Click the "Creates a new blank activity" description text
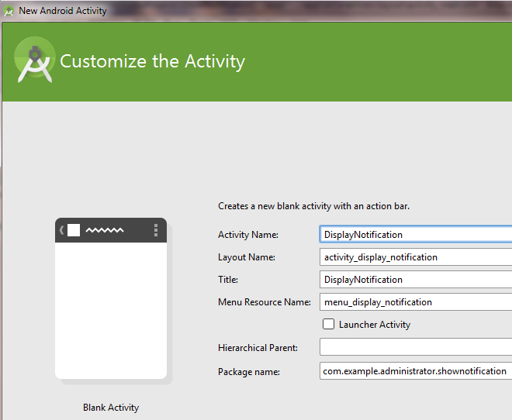 click(x=313, y=207)
